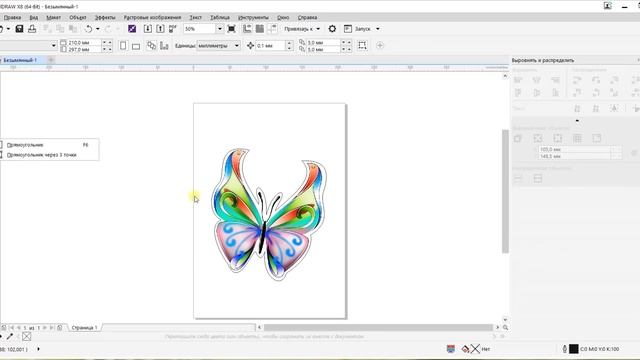Click the full-screen preview icon
Viewport: 640px width, 360px height.
tap(231, 29)
